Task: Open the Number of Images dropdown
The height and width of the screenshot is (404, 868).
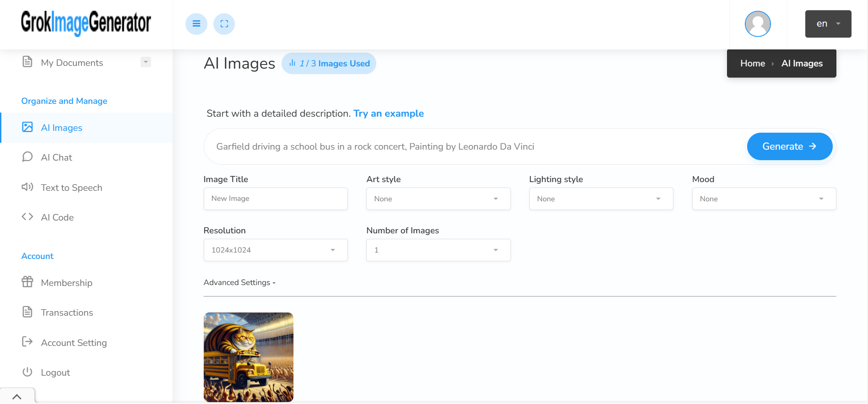Action: [438, 250]
